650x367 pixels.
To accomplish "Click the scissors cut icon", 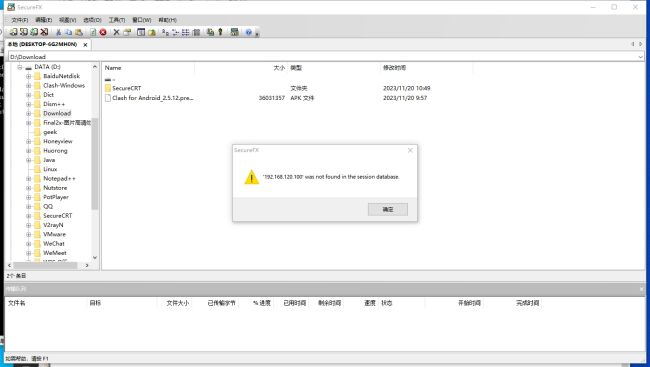I will point(58,32).
